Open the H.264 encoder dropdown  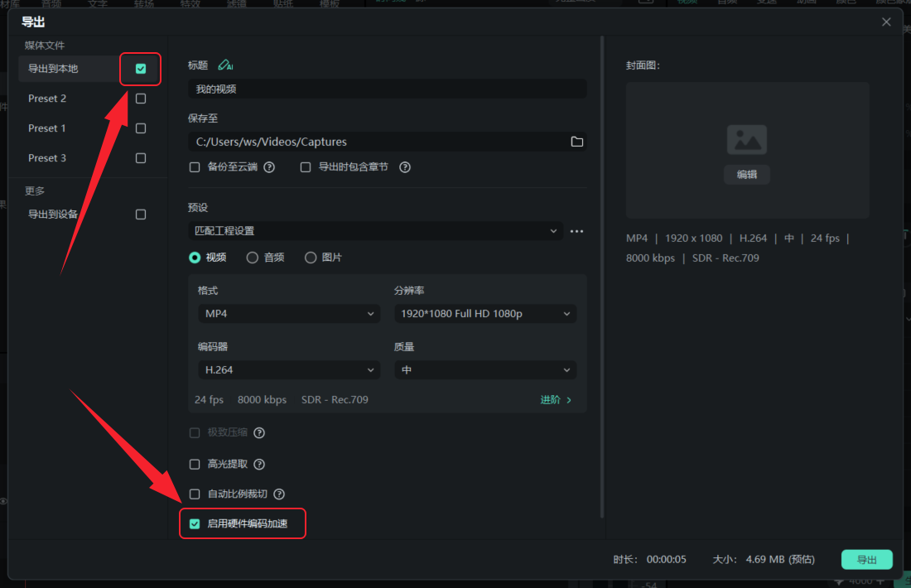(x=289, y=370)
